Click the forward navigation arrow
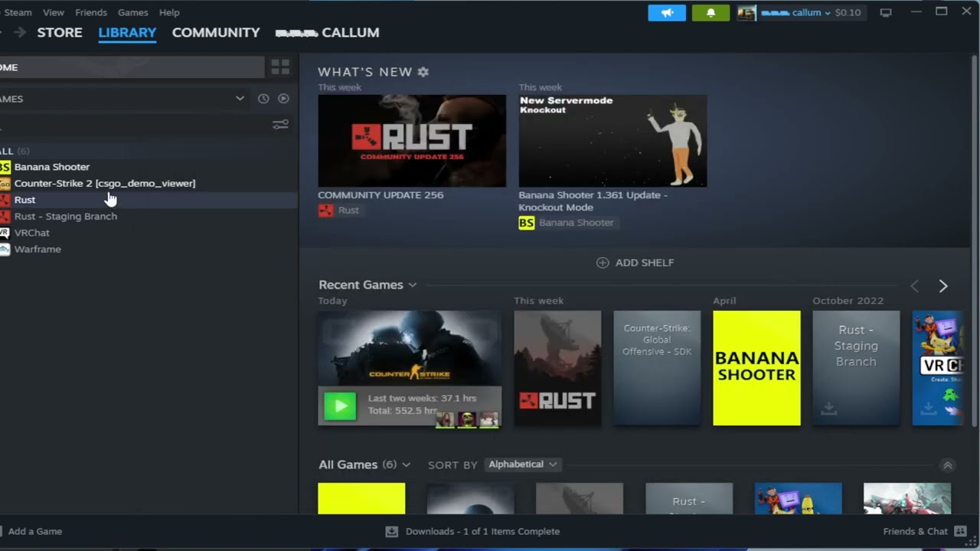980x551 pixels. click(20, 32)
